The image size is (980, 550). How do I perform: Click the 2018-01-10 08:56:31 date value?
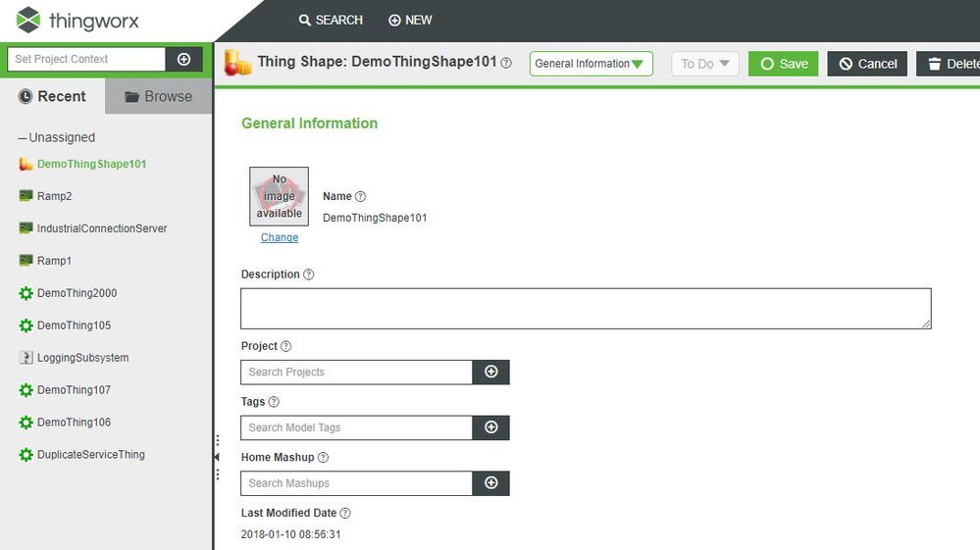point(290,534)
